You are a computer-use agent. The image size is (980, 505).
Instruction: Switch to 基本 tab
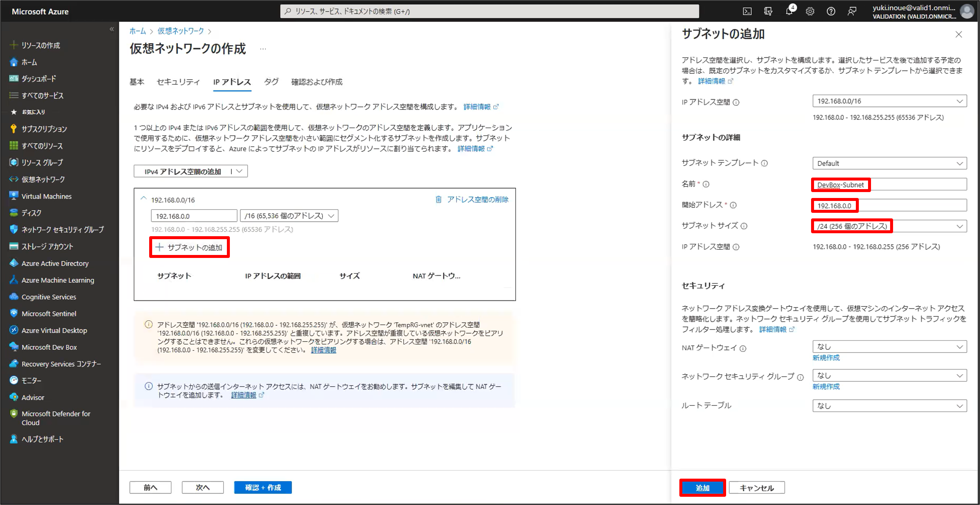click(x=137, y=81)
